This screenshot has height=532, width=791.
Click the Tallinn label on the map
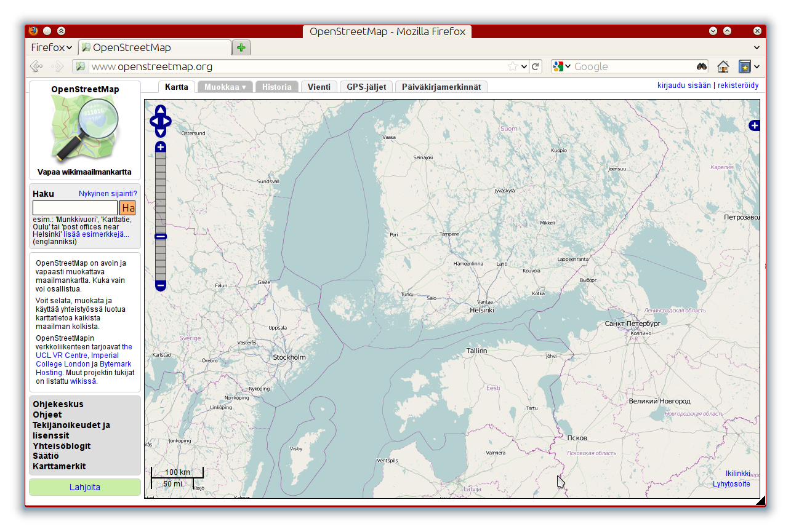476,351
